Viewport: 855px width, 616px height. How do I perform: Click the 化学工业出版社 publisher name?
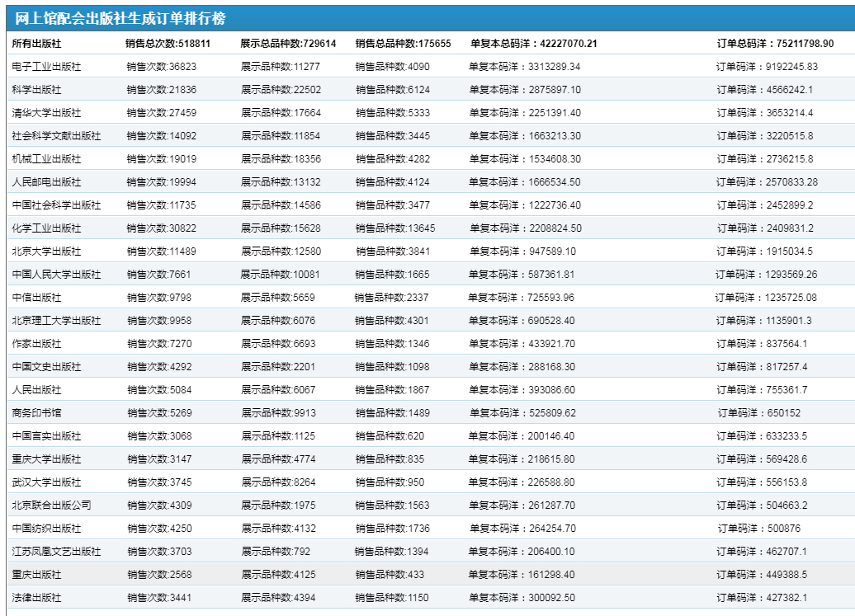coord(46,228)
